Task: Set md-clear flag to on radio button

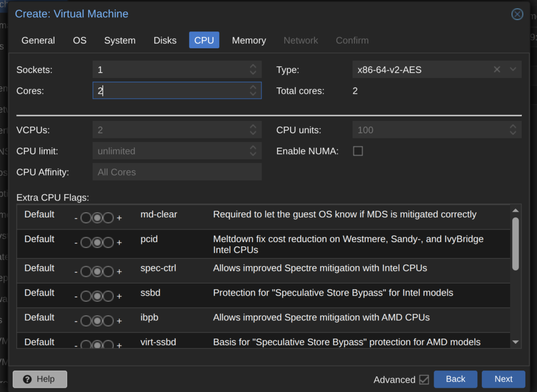Action: pos(108,218)
